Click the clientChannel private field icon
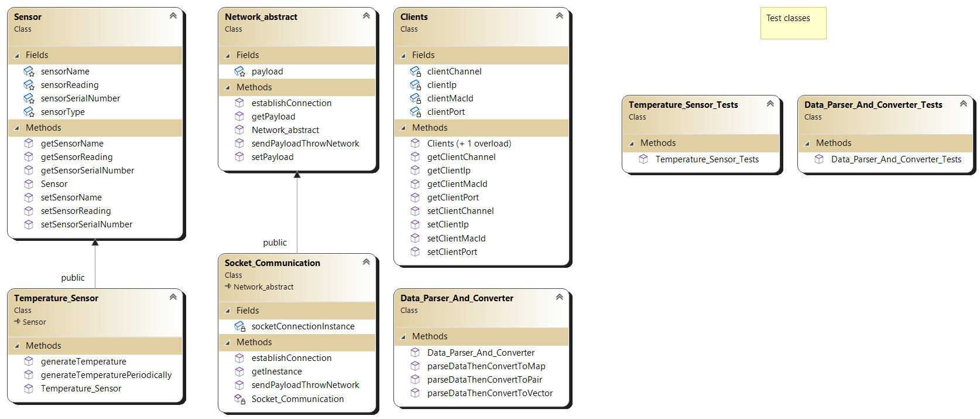The height and width of the screenshot is (419, 980). point(415,71)
